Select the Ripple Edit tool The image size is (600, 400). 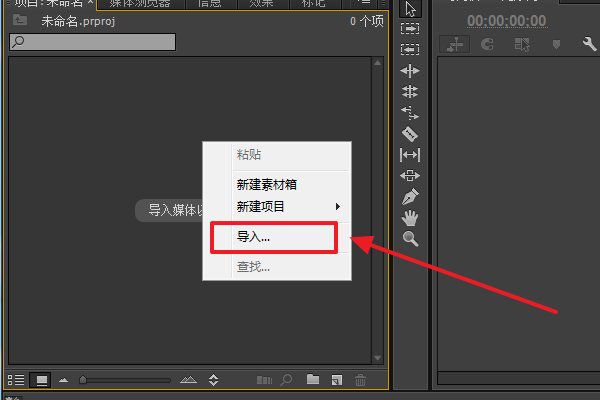pos(410,71)
